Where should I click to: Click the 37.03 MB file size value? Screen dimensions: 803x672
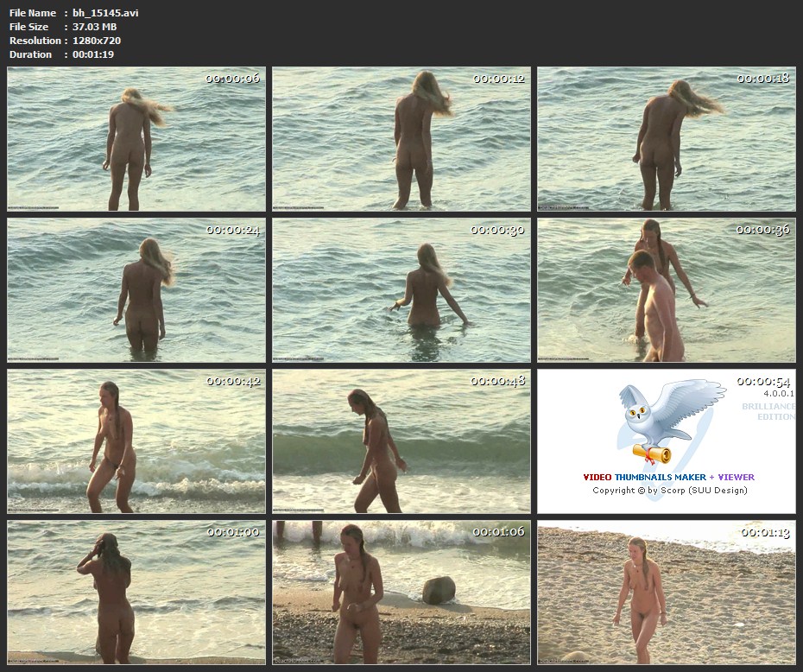click(x=97, y=27)
